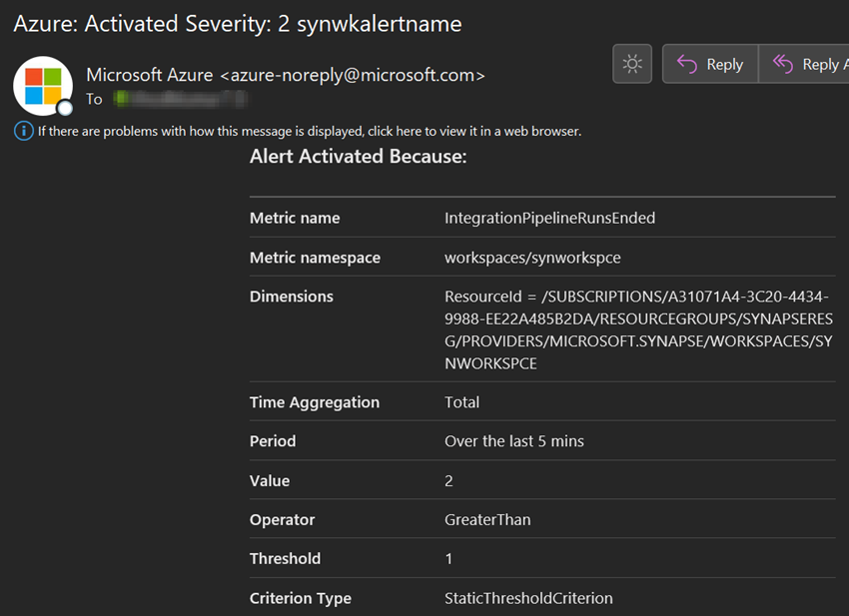Click the Reply All double-arrow icon

pos(788,63)
